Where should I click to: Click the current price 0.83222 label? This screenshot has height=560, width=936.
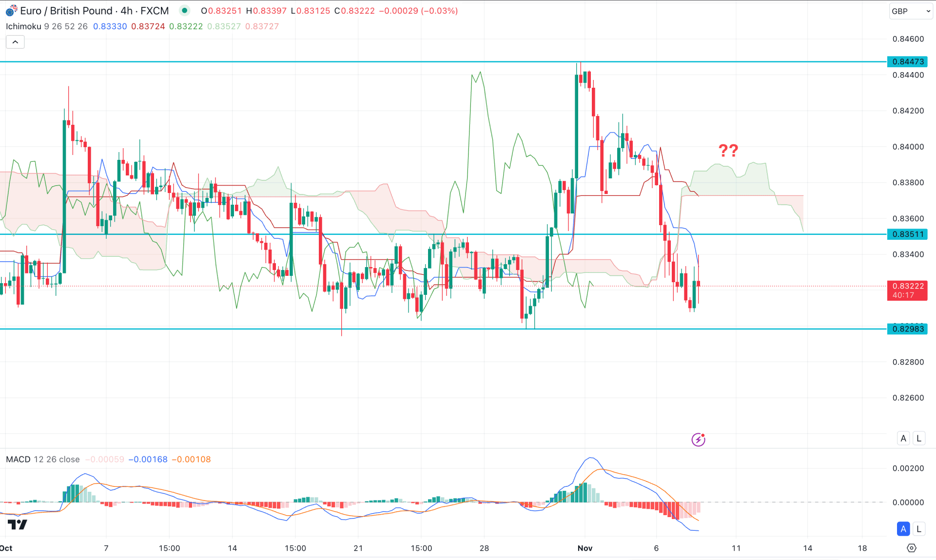(x=907, y=290)
